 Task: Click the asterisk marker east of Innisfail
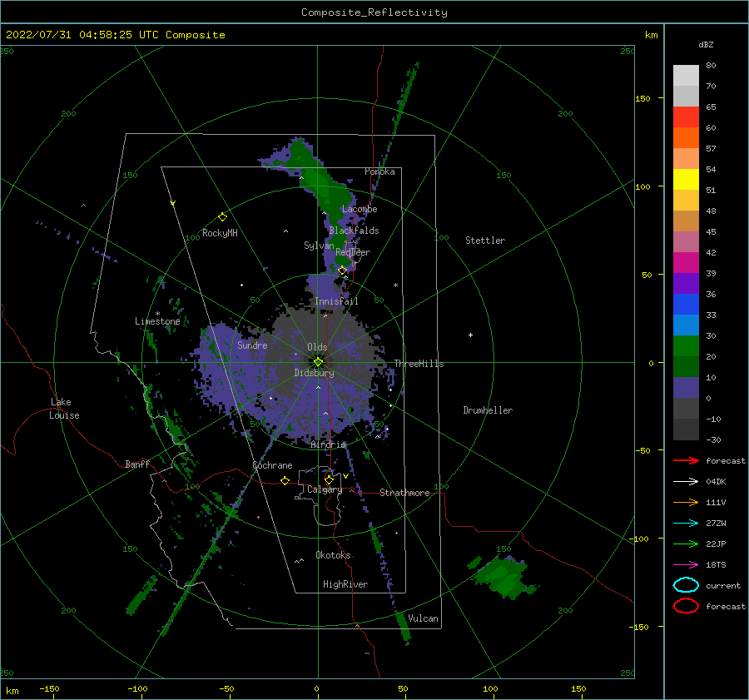pos(395,285)
